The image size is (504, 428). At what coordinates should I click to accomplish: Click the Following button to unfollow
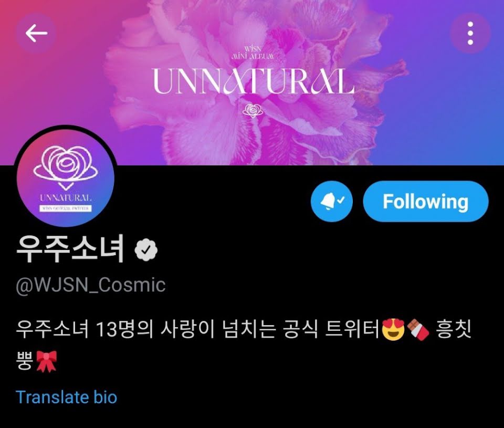click(426, 201)
